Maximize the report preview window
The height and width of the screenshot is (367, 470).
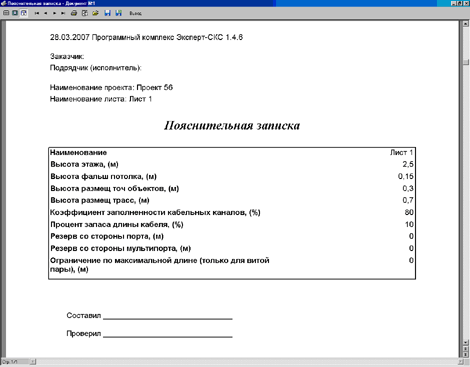460,3
